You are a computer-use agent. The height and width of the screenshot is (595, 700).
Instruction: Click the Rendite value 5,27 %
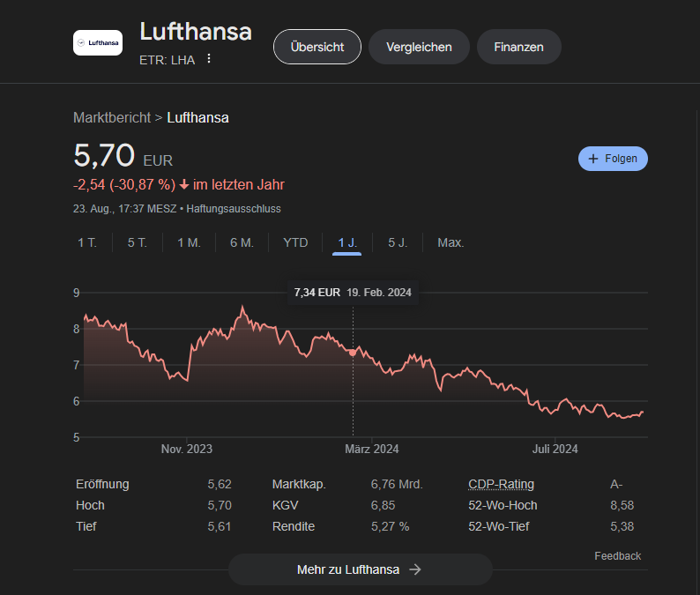(391, 526)
